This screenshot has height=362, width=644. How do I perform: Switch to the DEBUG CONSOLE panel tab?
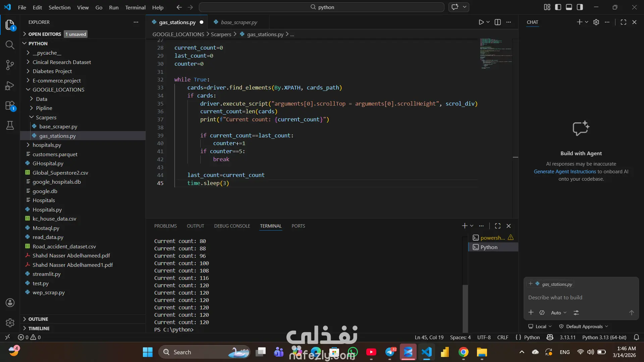click(x=232, y=226)
